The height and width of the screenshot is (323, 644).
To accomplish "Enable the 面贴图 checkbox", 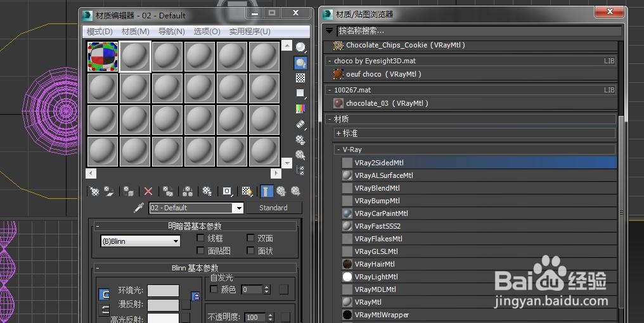I will pos(200,250).
